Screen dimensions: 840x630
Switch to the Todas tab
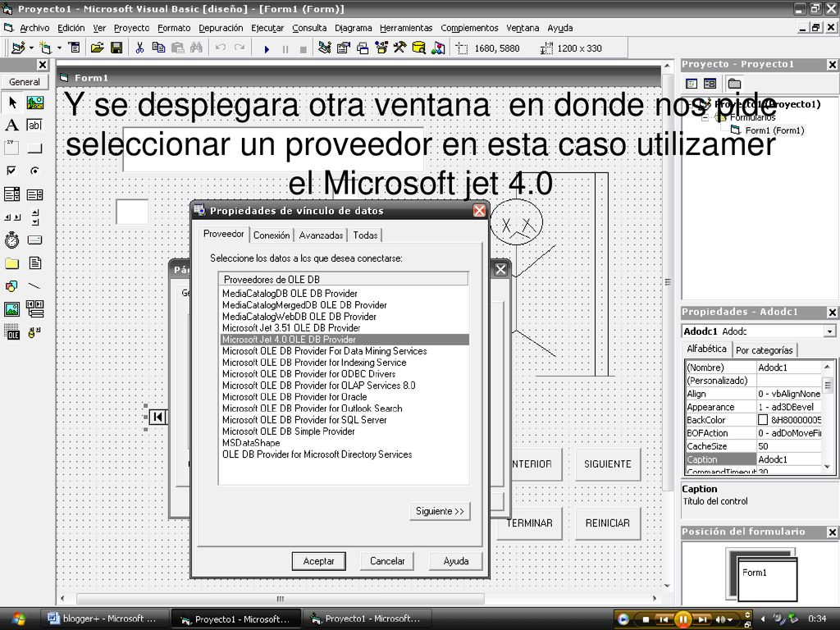pos(365,235)
